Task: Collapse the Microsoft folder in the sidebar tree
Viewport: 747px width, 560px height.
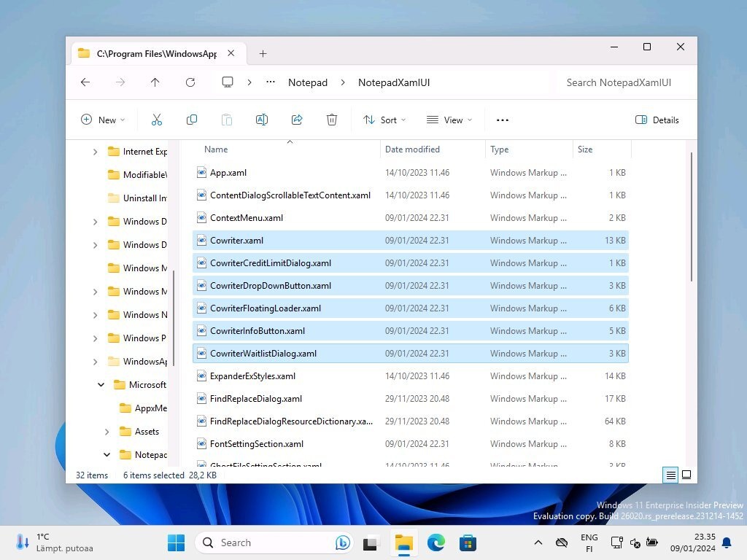Action: (x=101, y=384)
